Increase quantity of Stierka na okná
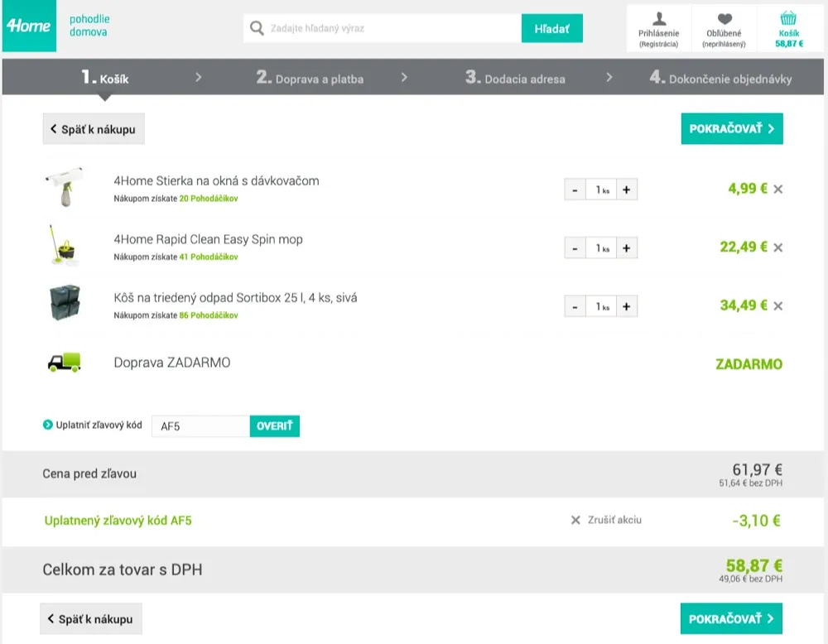The height and width of the screenshot is (644, 828). coord(627,190)
